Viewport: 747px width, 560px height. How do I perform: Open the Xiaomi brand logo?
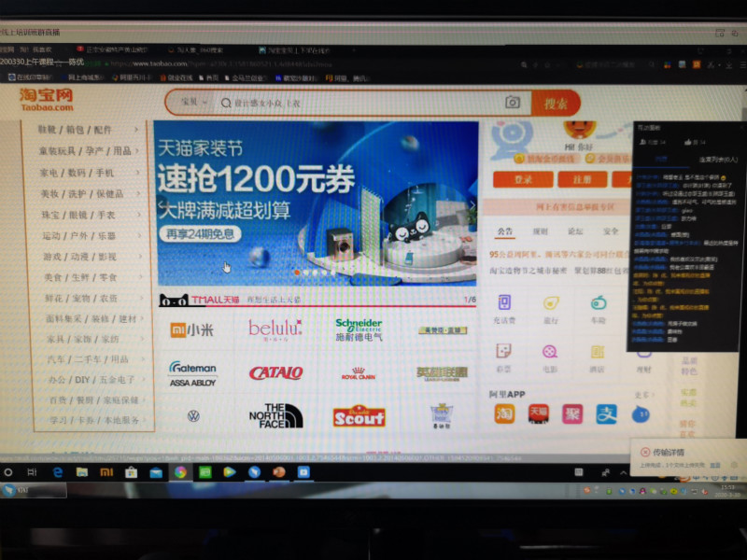(x=191, y=329)
